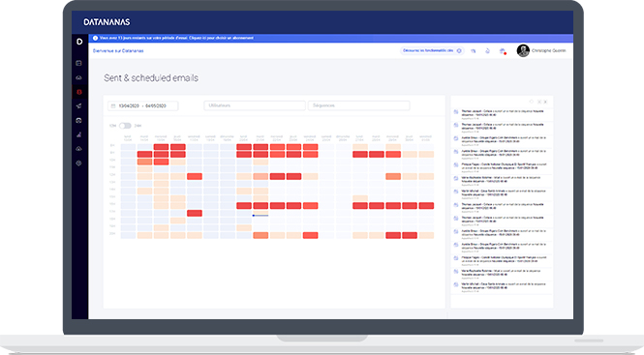Click the trial period subscription banner
Screen dimensions: 644x355
tap(330, 38)
